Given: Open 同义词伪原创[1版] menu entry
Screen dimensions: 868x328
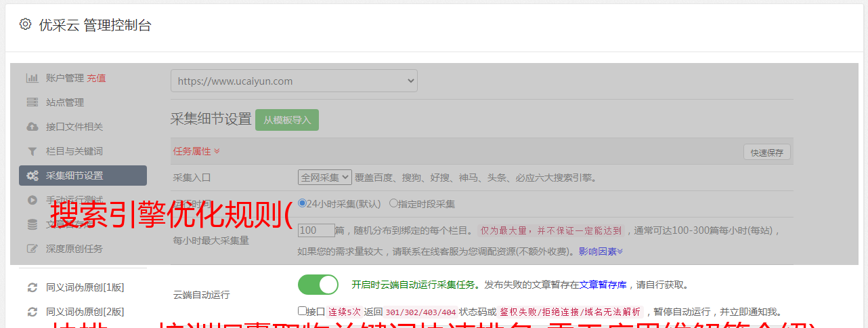Looking at the screenshot, I should coord(85,287).
